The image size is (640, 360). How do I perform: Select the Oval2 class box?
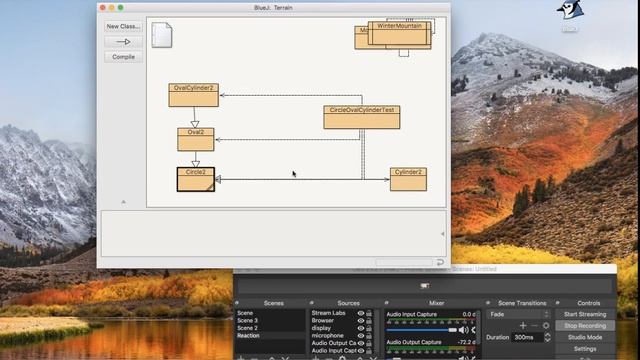coord(196,140)
